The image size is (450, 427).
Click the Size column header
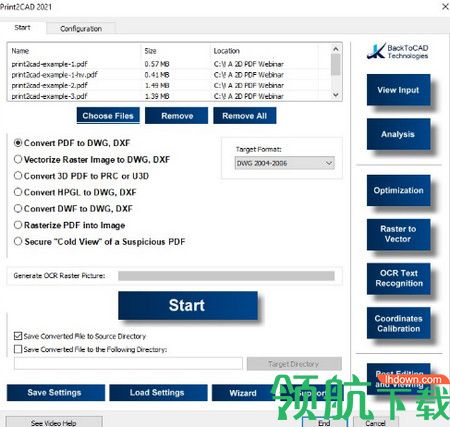(176, 51)
